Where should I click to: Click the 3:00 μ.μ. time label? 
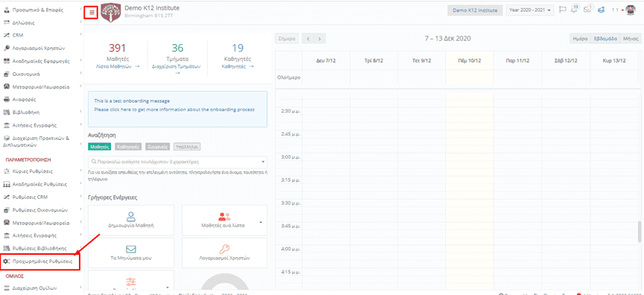pyautogui.click(x=290, y=157)
